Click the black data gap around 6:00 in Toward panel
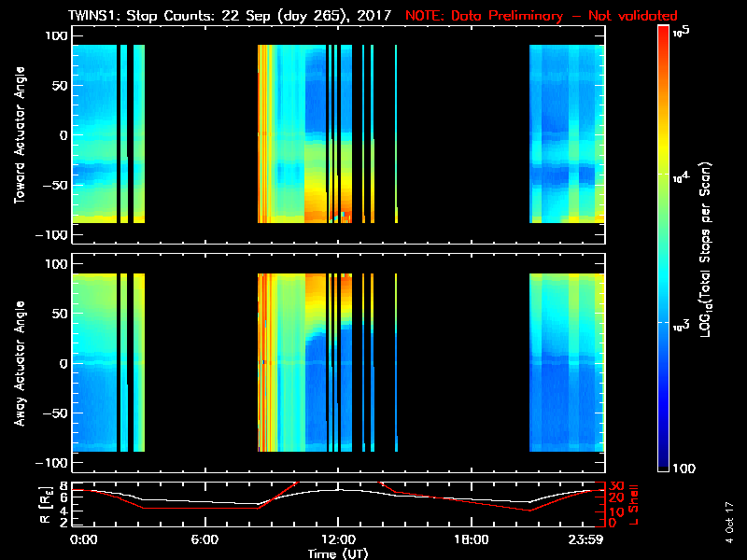The image size is (747, 560). (201, 134)
